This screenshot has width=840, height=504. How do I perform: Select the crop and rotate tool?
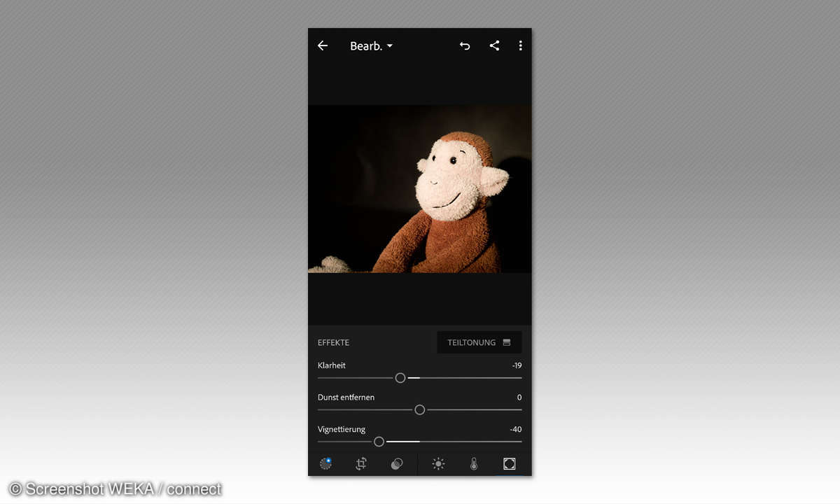[361, 463]
